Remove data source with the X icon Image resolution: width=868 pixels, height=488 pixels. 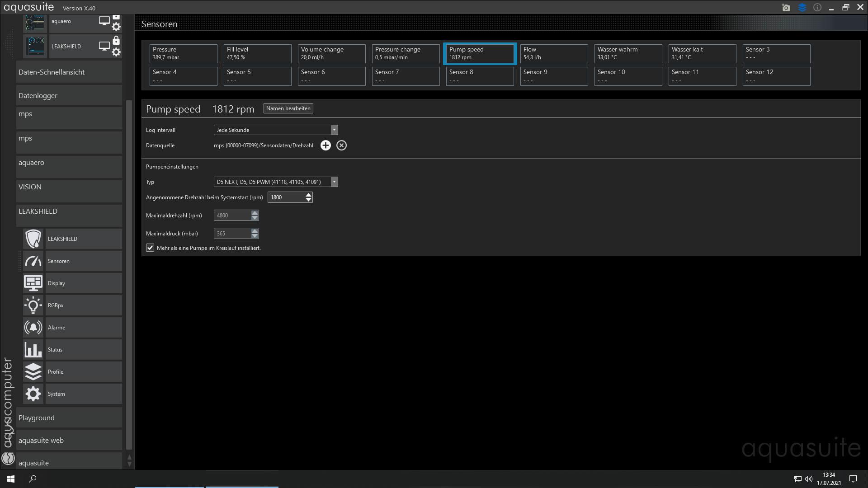342,145
